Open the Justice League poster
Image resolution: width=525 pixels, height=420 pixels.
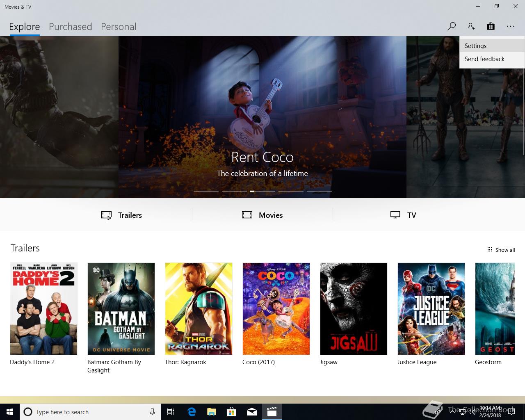coord(431,309)
